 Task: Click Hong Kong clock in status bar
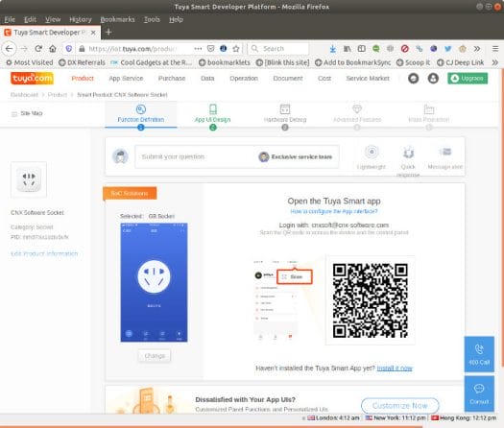pos(464,418)
